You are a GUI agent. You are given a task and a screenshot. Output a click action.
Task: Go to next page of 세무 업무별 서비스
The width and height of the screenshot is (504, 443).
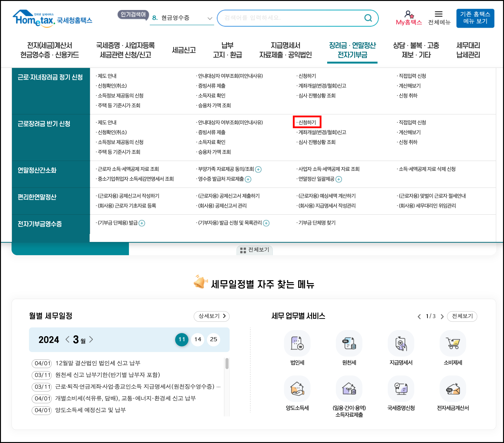coord(442,316)
